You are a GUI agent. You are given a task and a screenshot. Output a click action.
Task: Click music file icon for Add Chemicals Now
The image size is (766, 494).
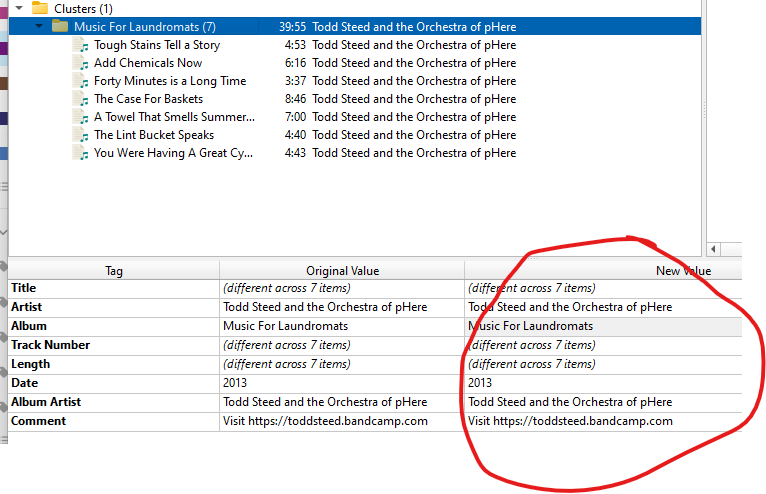[x=81, y=63]
